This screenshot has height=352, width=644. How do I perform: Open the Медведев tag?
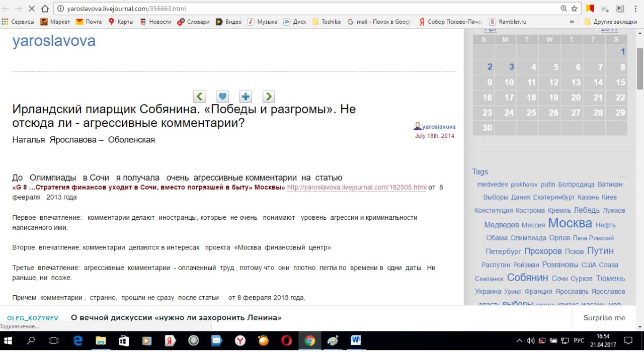click(x=502, y=225)
